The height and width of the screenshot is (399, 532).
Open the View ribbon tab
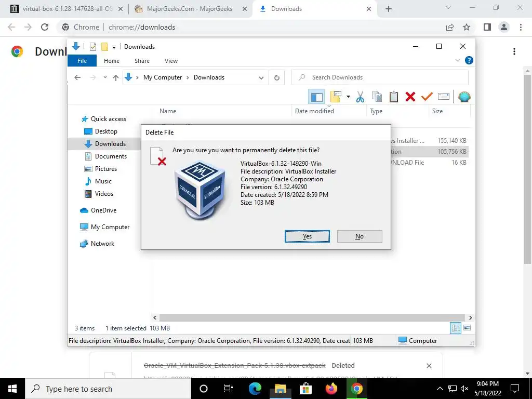[x=171, y=61]
